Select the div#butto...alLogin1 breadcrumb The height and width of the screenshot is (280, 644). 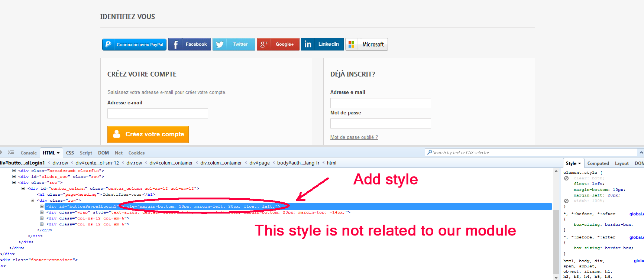[x=22, y=163]
